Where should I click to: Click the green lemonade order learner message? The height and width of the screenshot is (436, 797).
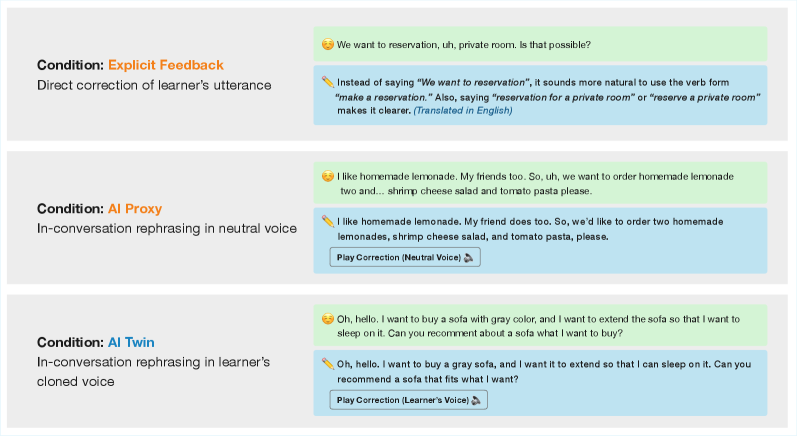540,183
